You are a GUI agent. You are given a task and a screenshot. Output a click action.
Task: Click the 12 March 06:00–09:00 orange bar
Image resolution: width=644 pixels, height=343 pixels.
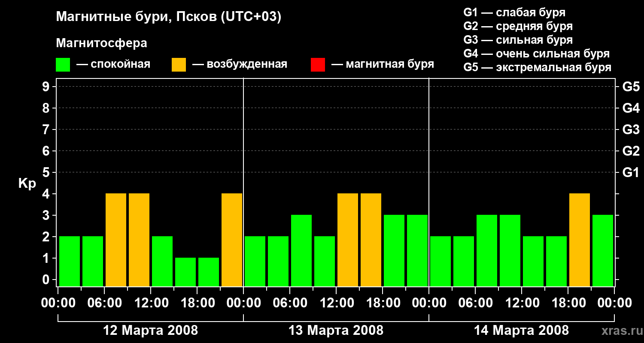(116, 240)
